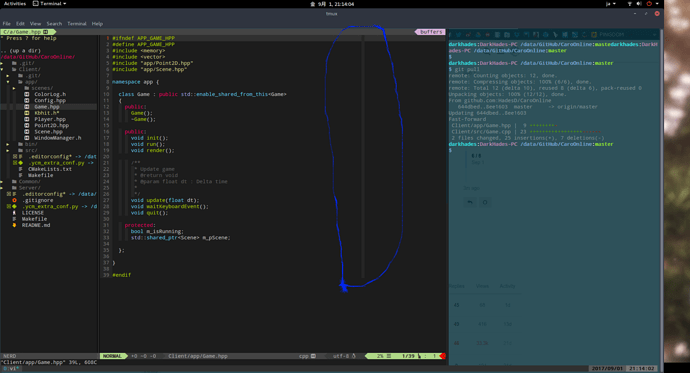Open the Search menu

[x=54, y=24]
